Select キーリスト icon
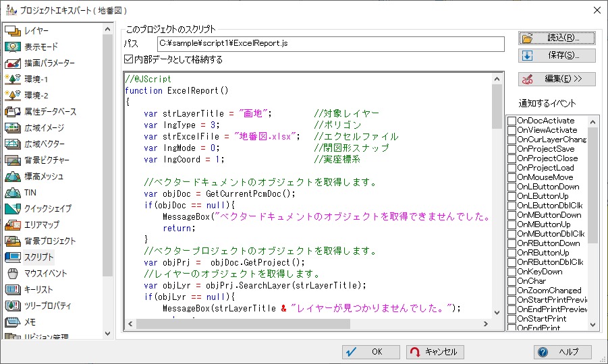608x364 pixels. pos(13,289)
